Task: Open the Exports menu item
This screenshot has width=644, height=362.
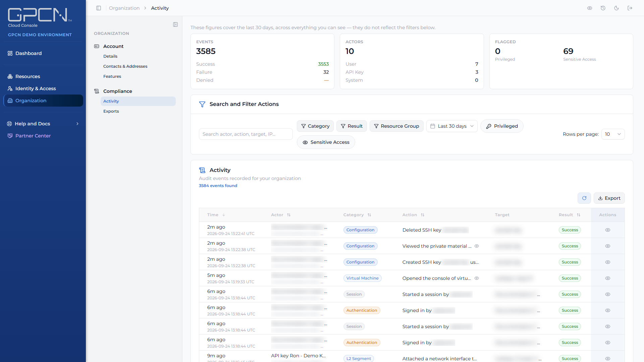Action: click(x=111, y=111)
